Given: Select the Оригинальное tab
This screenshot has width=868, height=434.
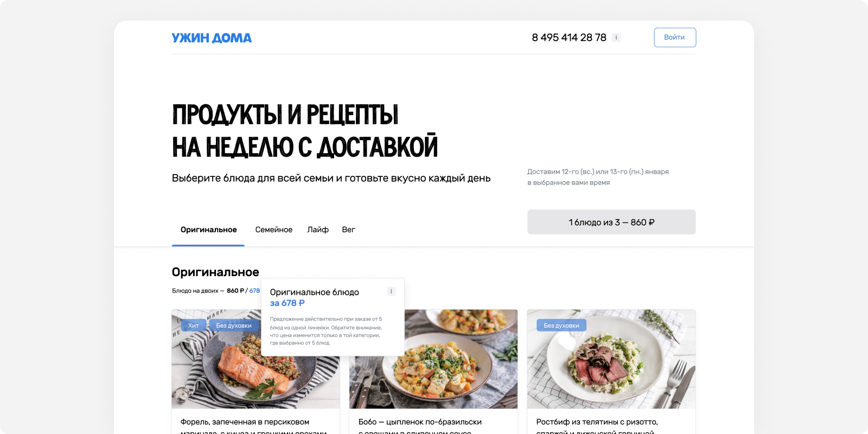Looking at the screenshot, I should (x=208, y=229).
